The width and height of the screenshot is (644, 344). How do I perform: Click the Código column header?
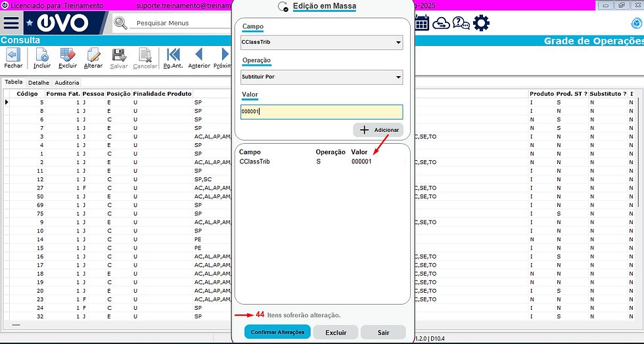(x=27, y=94)
